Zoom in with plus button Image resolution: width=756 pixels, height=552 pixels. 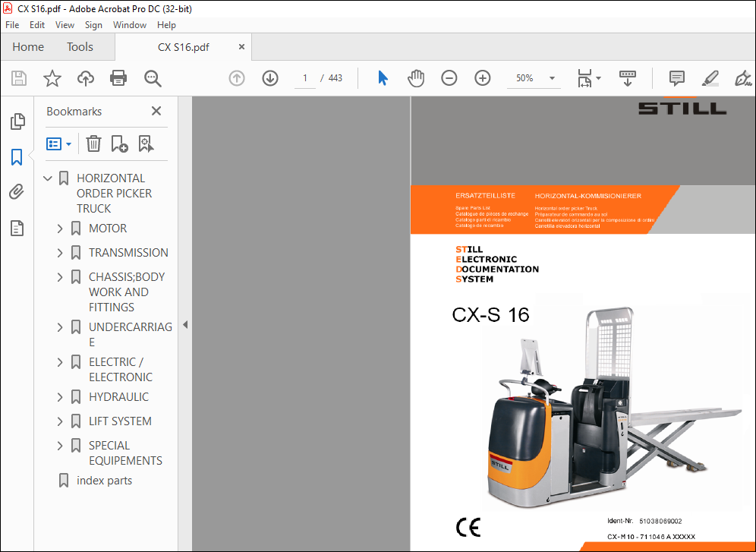pyautogui.click(x=483, y=78)
